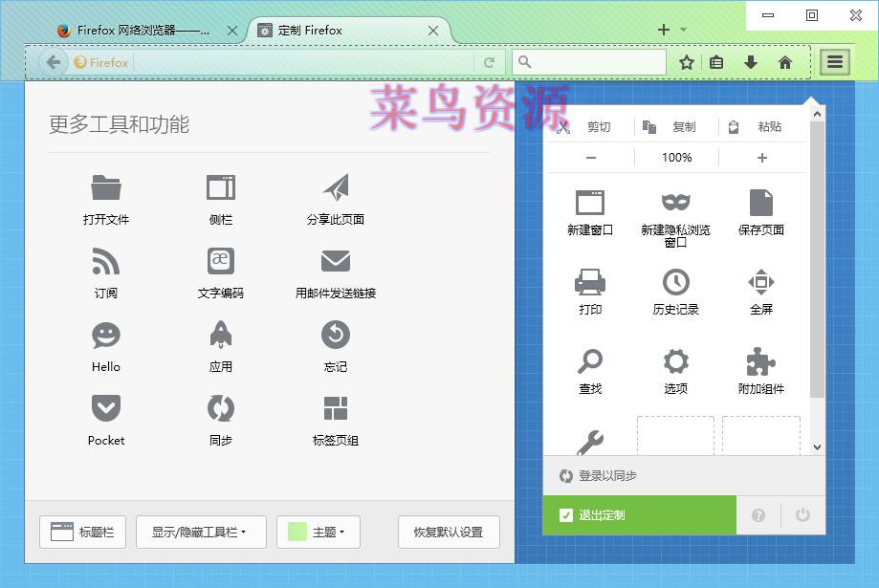Click inside the search input field
This screenshot has width=879, height=588.
[x=588, y=61]
